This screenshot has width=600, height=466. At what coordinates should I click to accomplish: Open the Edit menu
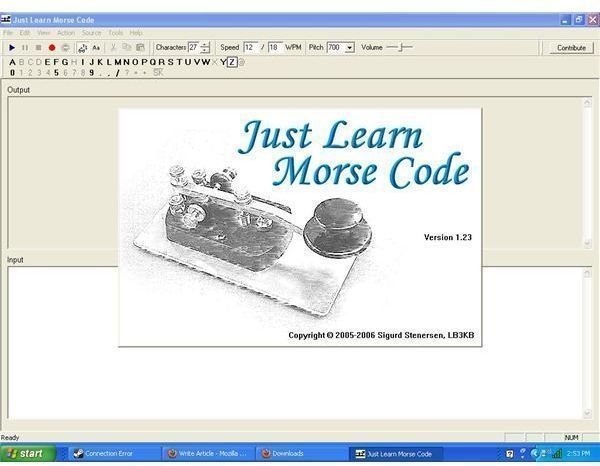25,33
